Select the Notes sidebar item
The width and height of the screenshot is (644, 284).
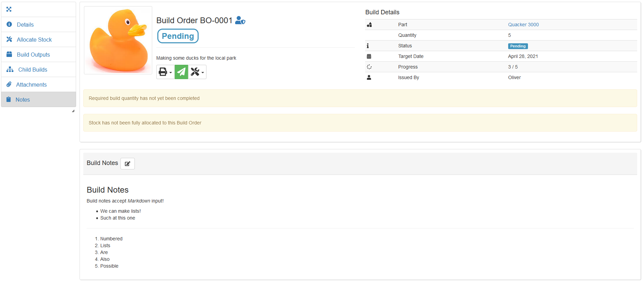click(x=23, y=100)
